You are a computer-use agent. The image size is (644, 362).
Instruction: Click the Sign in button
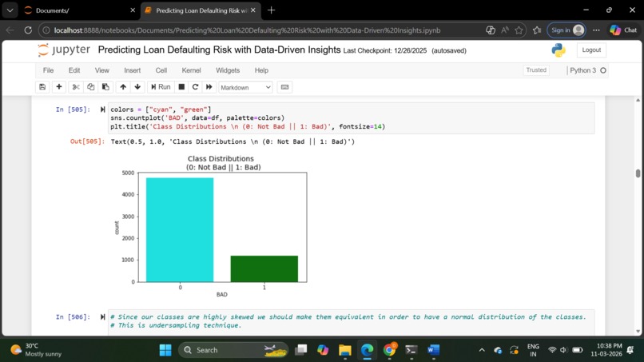[566, 30]
